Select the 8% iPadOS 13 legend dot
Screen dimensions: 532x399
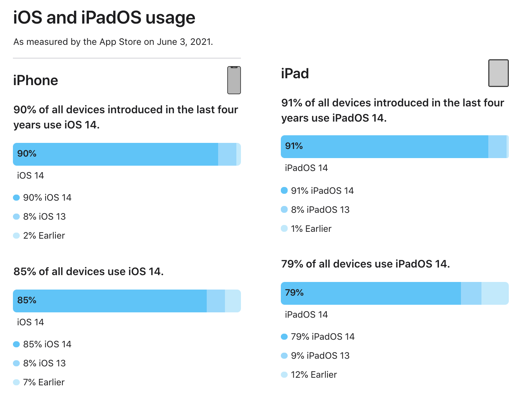coord(284,209)
